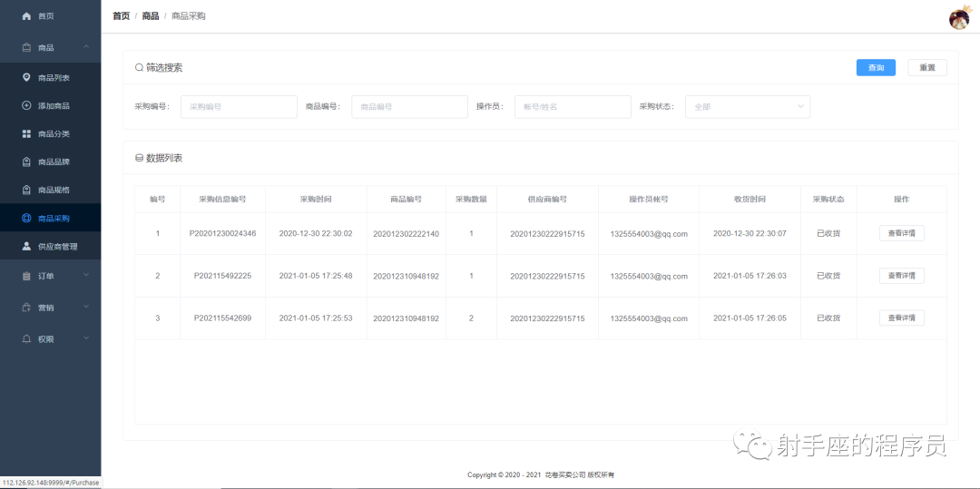Viewport: 980px width, 489px height.
Task: Click the copyright text 花卷买卖公司 in footer
Action: point(564,475)
